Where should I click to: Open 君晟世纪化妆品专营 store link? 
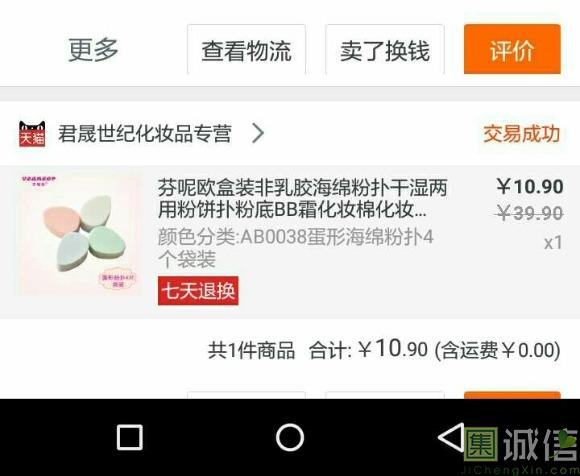click(145, 134)
